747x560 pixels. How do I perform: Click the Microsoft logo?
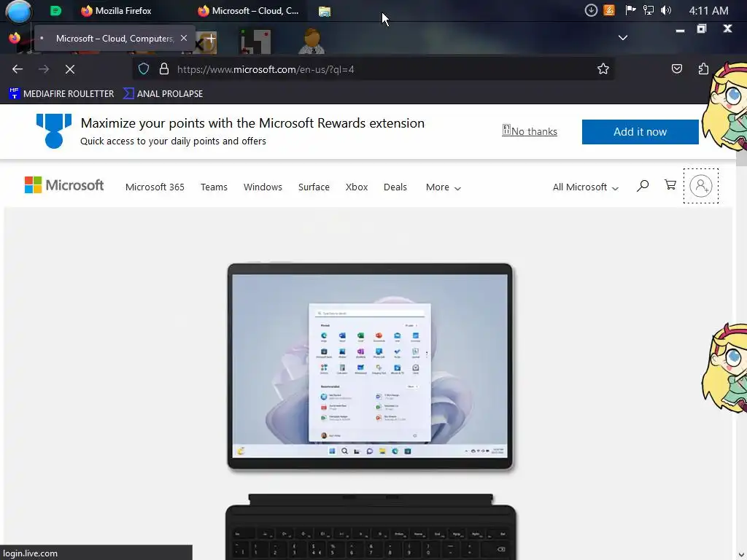tap(64, 185)
